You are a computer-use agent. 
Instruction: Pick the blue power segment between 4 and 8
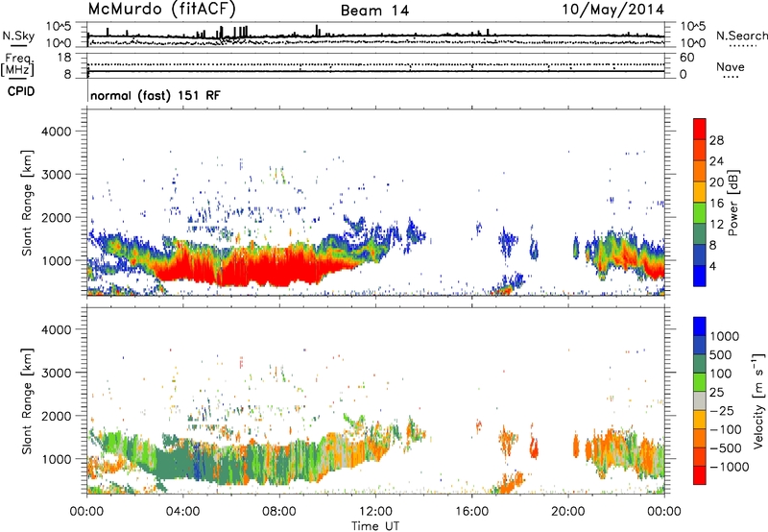[700, 255]
